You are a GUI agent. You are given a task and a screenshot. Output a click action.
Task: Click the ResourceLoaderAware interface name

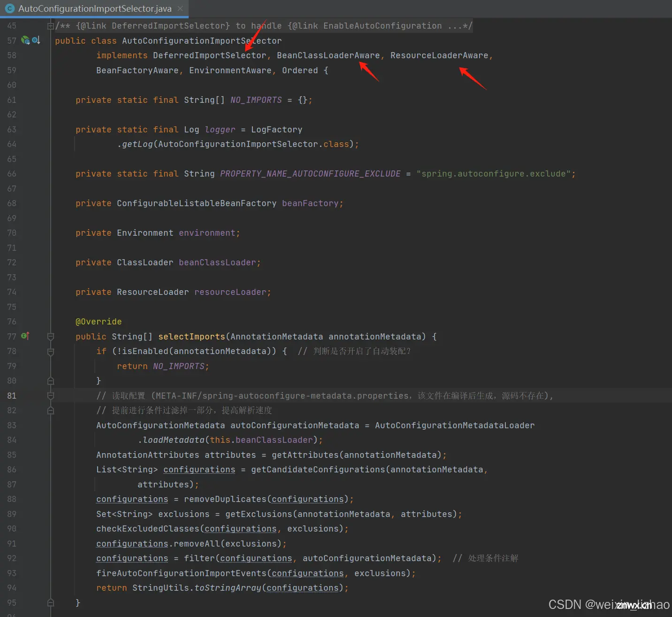coord(439,55)
